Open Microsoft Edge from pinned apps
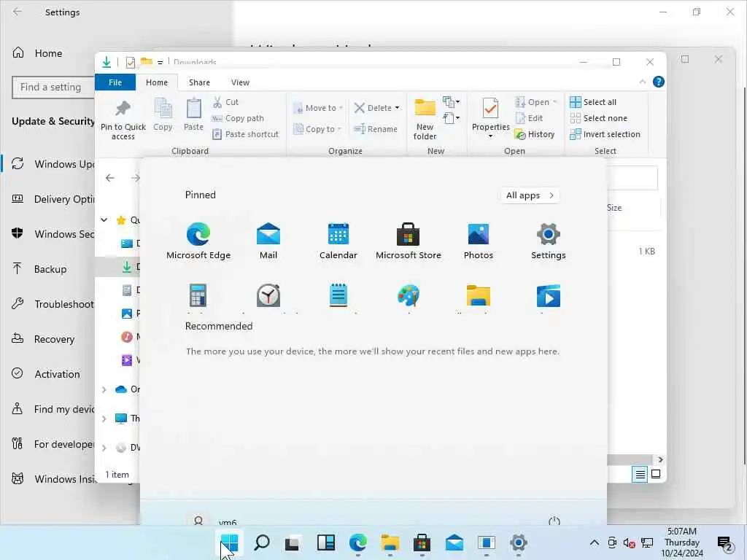The width and height of the screenshot is (747, 560). (198, 241)
